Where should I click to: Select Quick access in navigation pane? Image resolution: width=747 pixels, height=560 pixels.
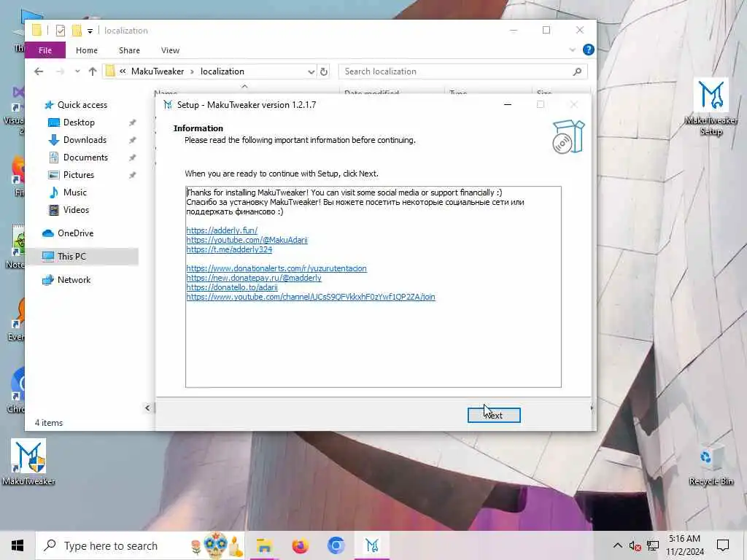pos(82,105)
